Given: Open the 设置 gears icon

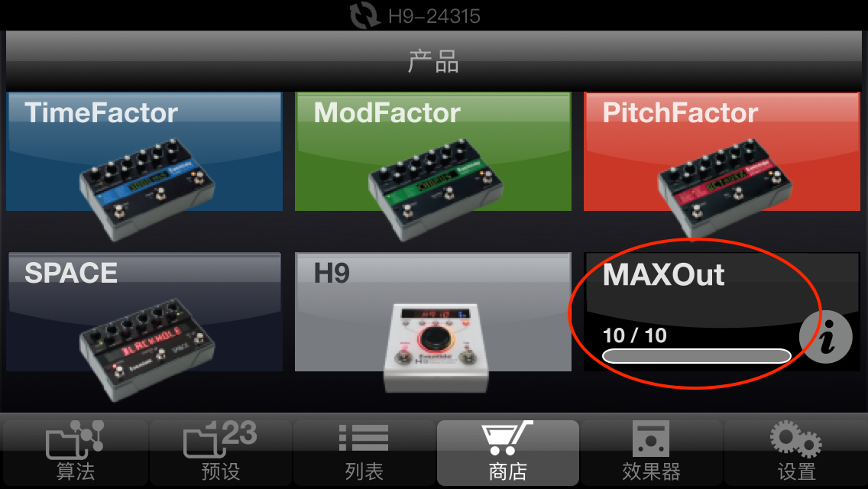Looking at the screenshot, I should pos(795,439).
